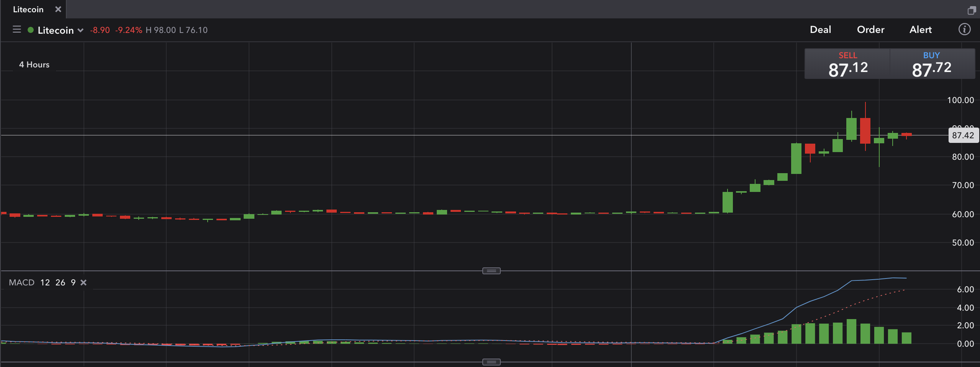The image size is (980, 367).
Task: Click the 6.00 MACD axis label
Action: coord(965,290)
